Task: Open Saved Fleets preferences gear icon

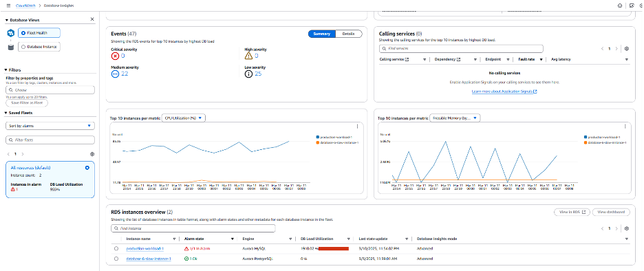Action: [x=92, y=154]
